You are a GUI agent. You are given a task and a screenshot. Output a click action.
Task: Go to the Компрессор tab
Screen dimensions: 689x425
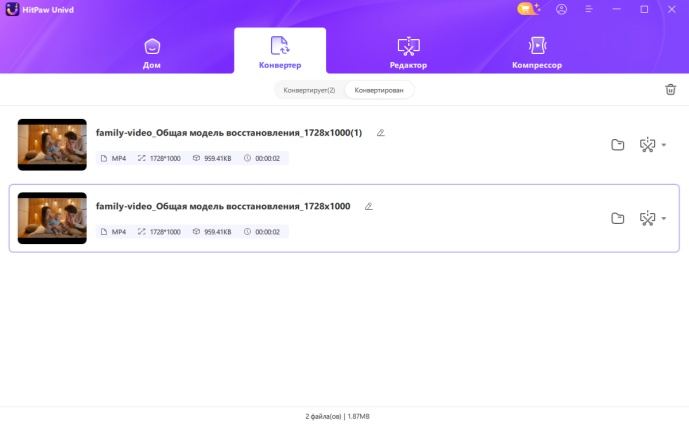[537, 52]
